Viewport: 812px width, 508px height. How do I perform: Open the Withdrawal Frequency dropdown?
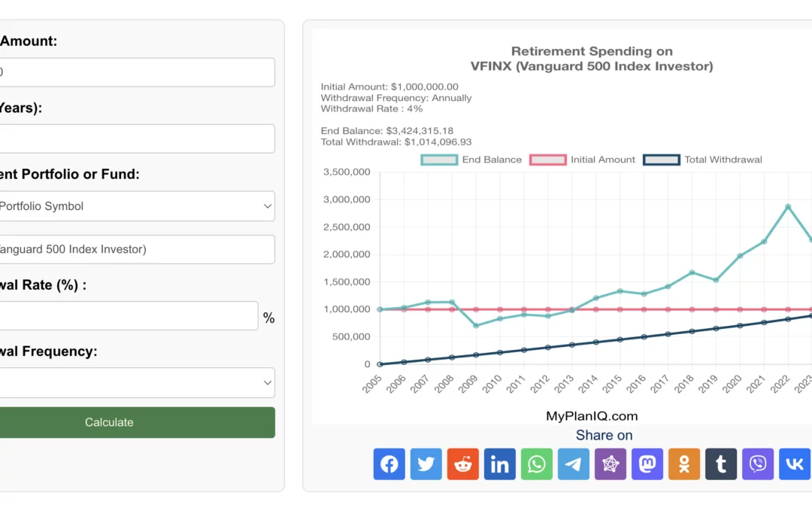pos(137,382)
